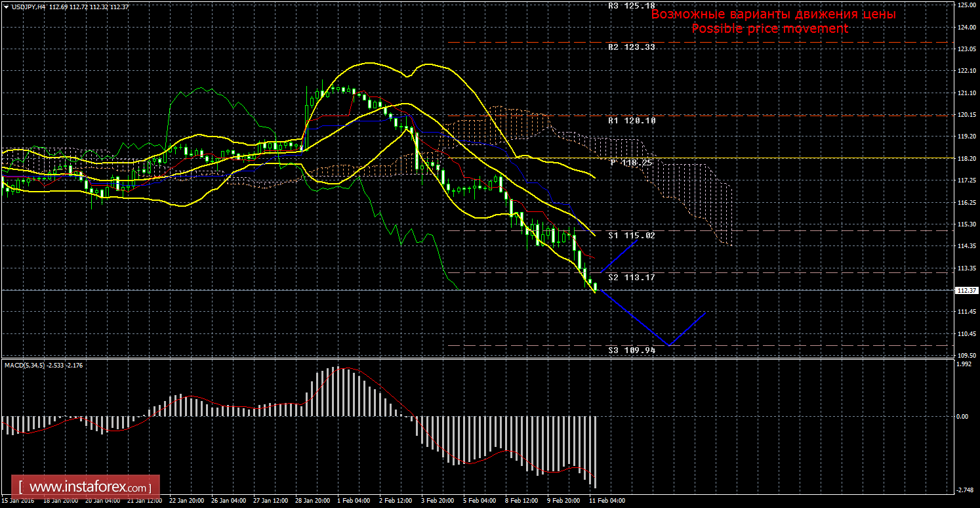Click the MACD scale value -2.748
Screen dimensions: 980x508
964,490
